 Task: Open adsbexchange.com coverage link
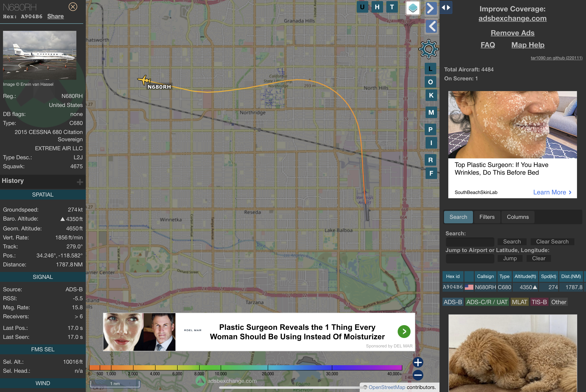512,18
